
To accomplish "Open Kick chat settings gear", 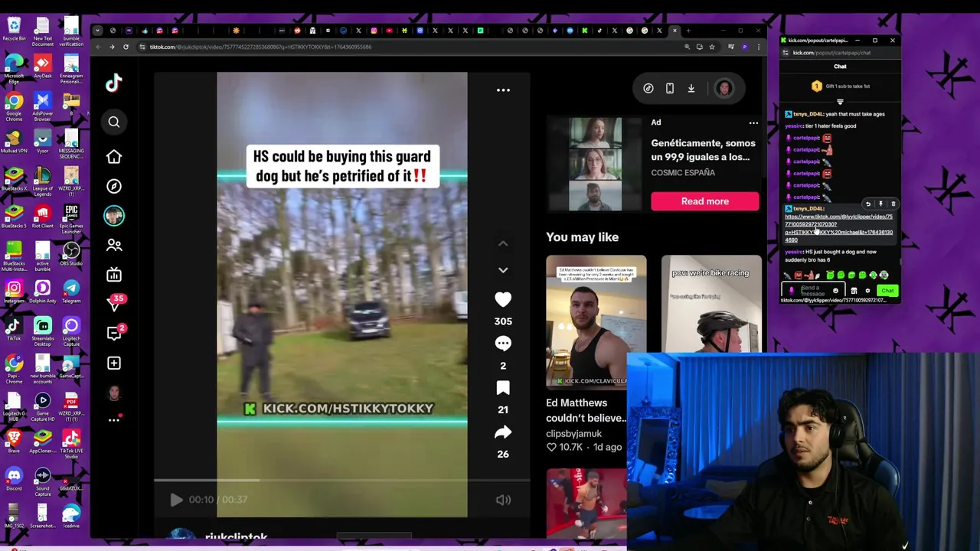I will (867, 291).
